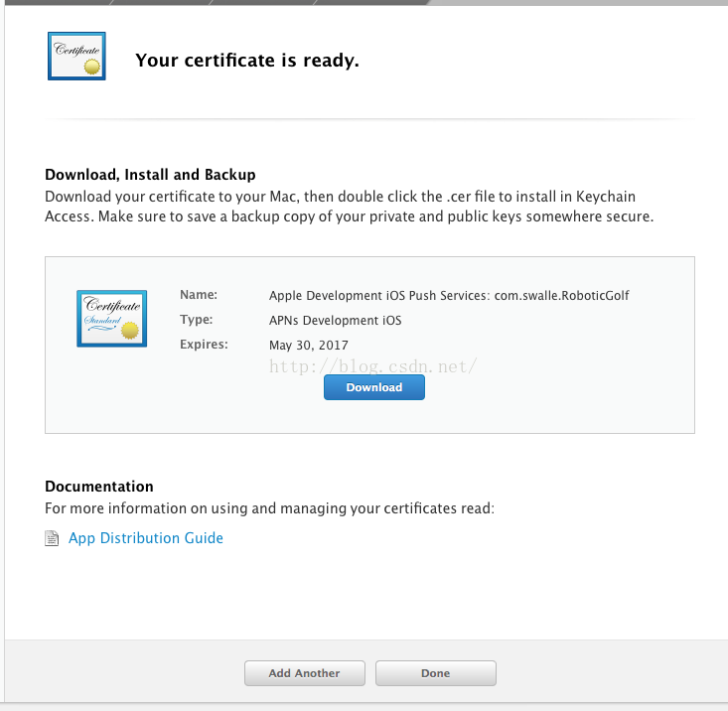Click the certificate icon next to the heading
The height and width of the screenshot is (711, 728).
[76, 57]
